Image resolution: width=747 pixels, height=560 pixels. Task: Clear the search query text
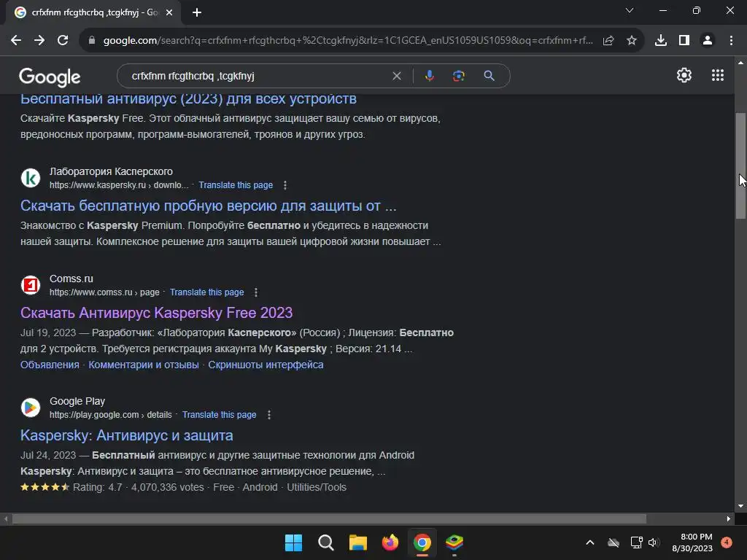point(396,76)
